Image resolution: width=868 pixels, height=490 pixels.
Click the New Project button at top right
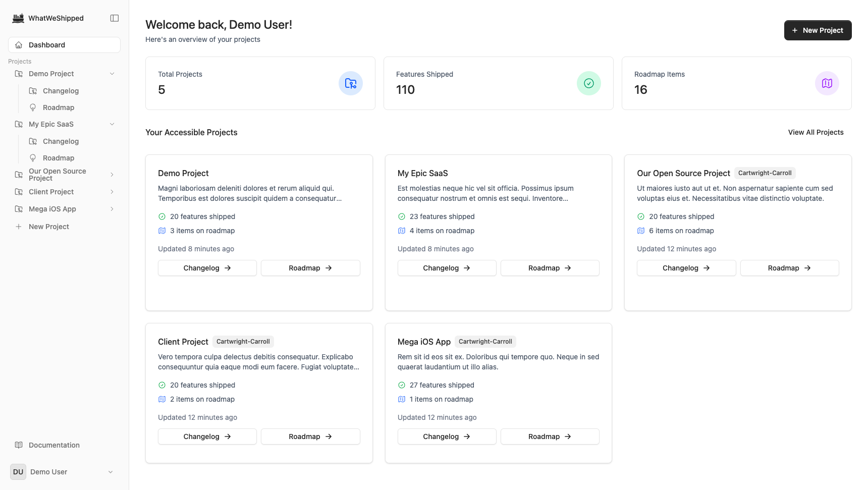pyautogui.click(x=818, y=30)
